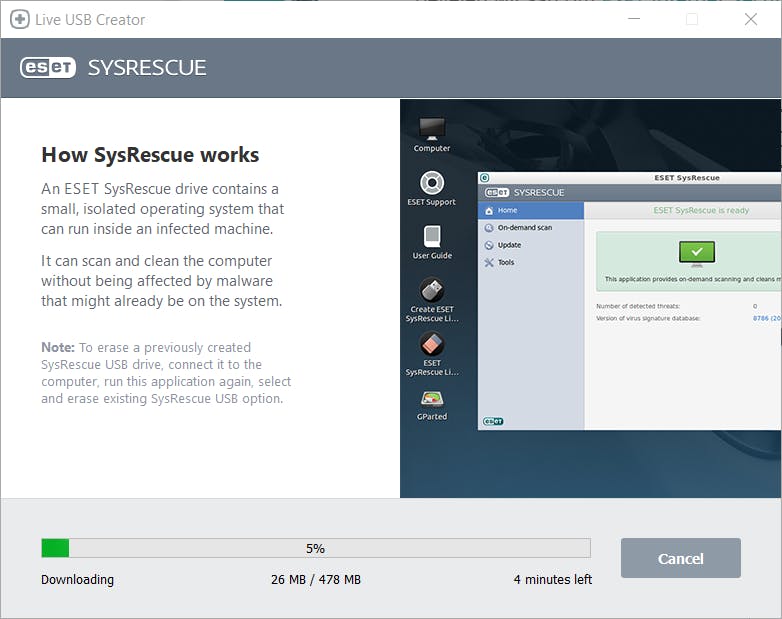Image resolution: width=782 pixels, height=619 pixels.
Task: Cancel the SysRescue download
Action: tap(680, 558)
